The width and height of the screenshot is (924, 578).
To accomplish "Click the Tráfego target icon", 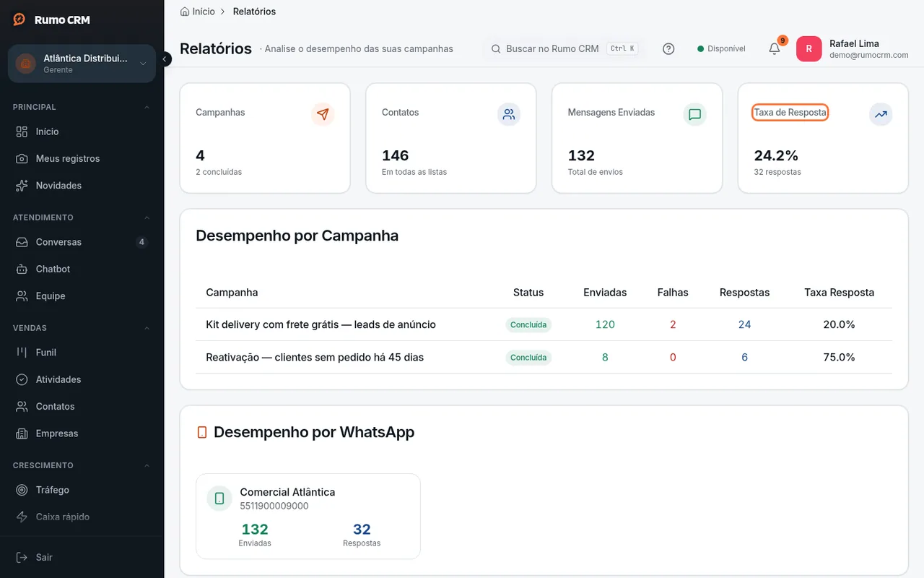I will tap(22, 490).
